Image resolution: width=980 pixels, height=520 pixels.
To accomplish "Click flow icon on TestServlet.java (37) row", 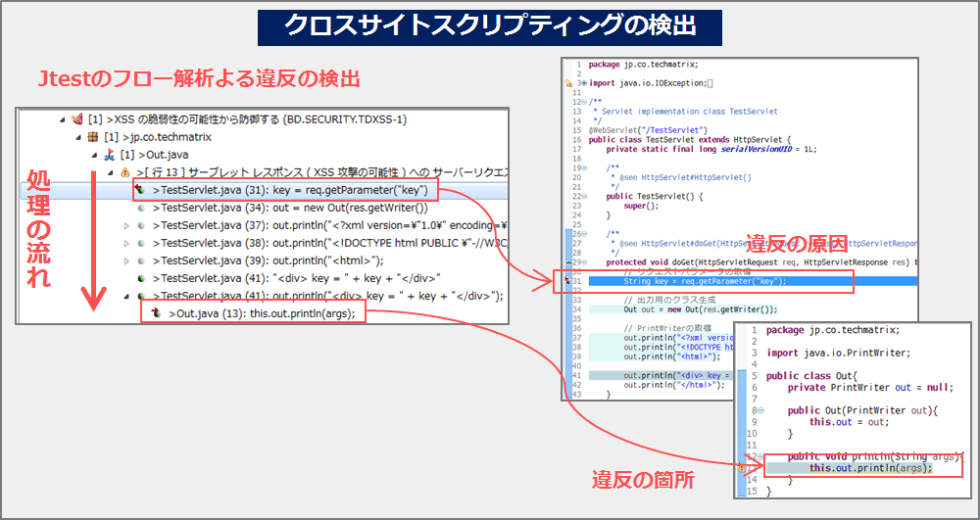I will point(141,224).
